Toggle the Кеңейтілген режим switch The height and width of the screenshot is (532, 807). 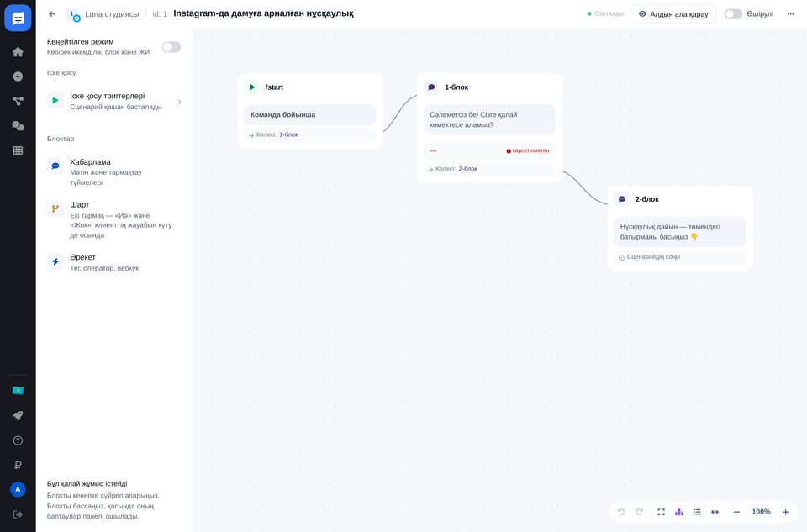click(x=171, y=47)
